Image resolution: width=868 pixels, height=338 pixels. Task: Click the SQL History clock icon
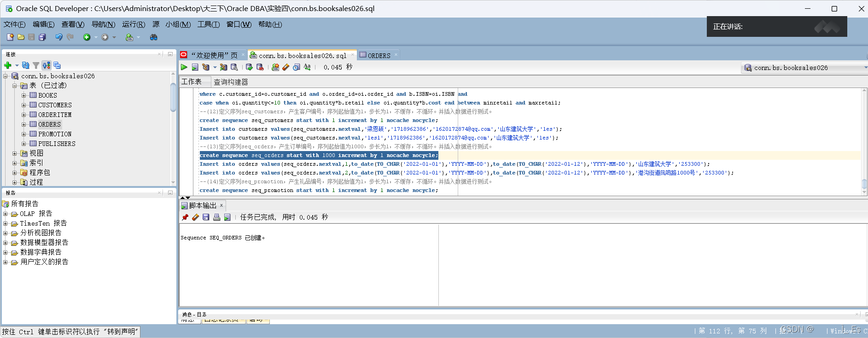point(297,67)
